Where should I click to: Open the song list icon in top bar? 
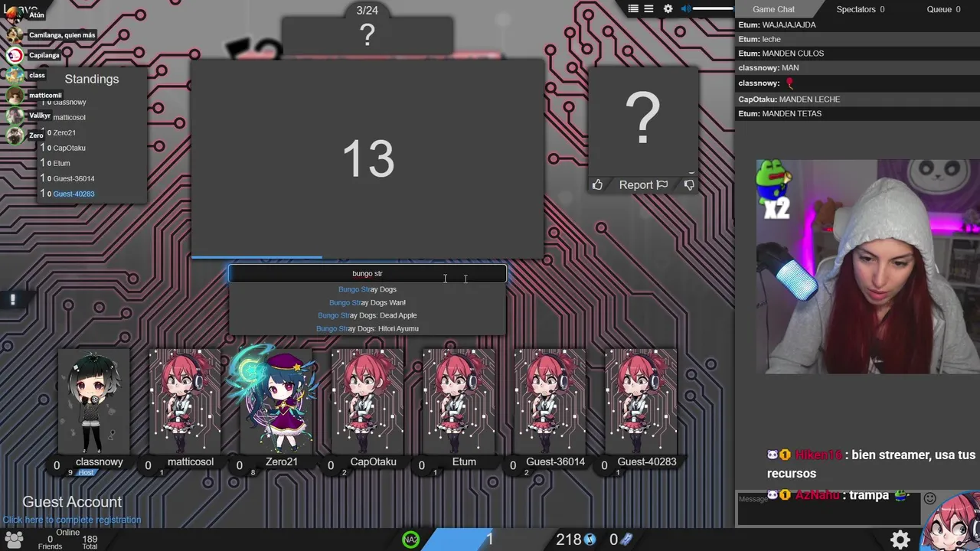[x=633, y=9]
